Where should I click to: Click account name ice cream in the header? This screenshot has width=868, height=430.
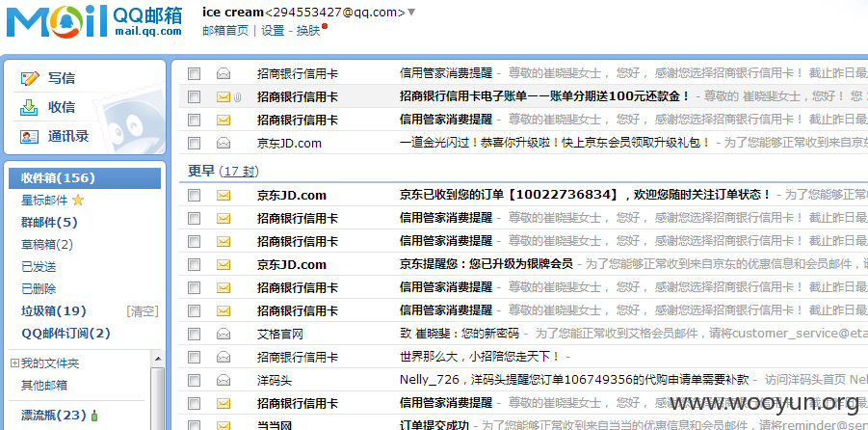233,13
